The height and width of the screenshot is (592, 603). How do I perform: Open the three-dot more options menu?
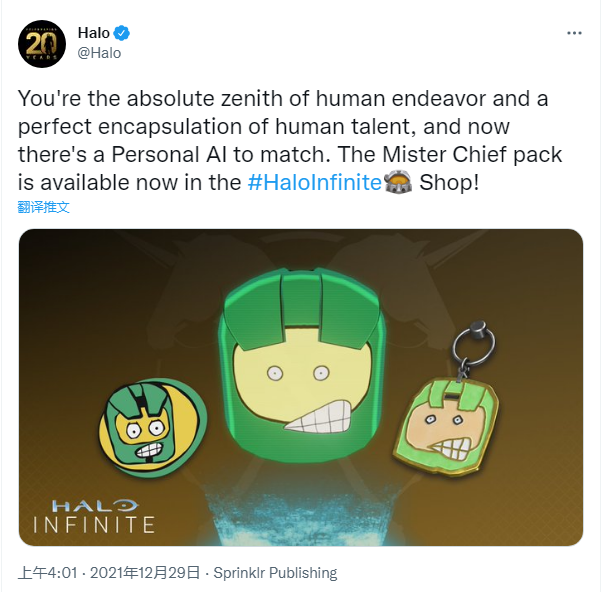click(x=574, y=33)
